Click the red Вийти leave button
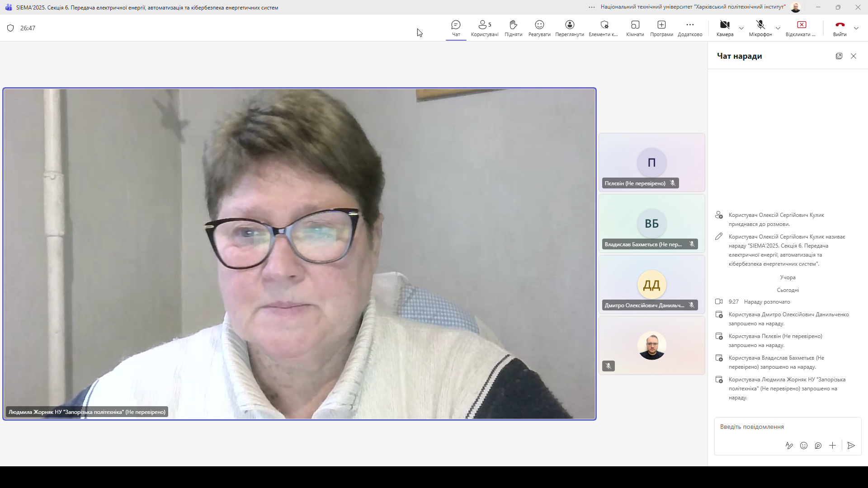Image resolution: width=868 pixels, height=488 pixels. [840, 28]
